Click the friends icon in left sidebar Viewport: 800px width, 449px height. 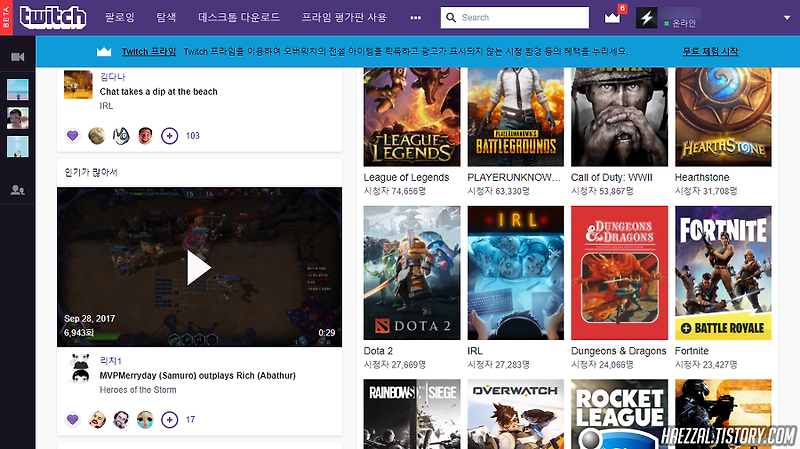click(18, 190)
